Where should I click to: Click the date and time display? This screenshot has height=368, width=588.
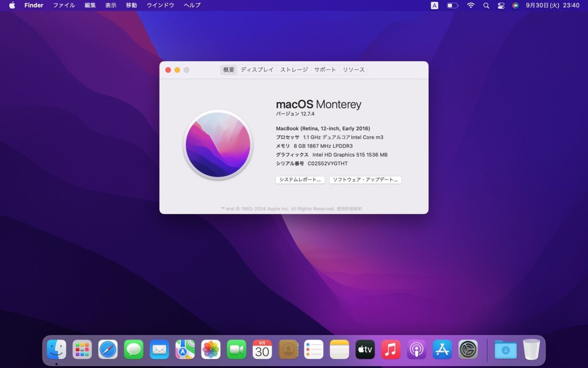(552, 6)
